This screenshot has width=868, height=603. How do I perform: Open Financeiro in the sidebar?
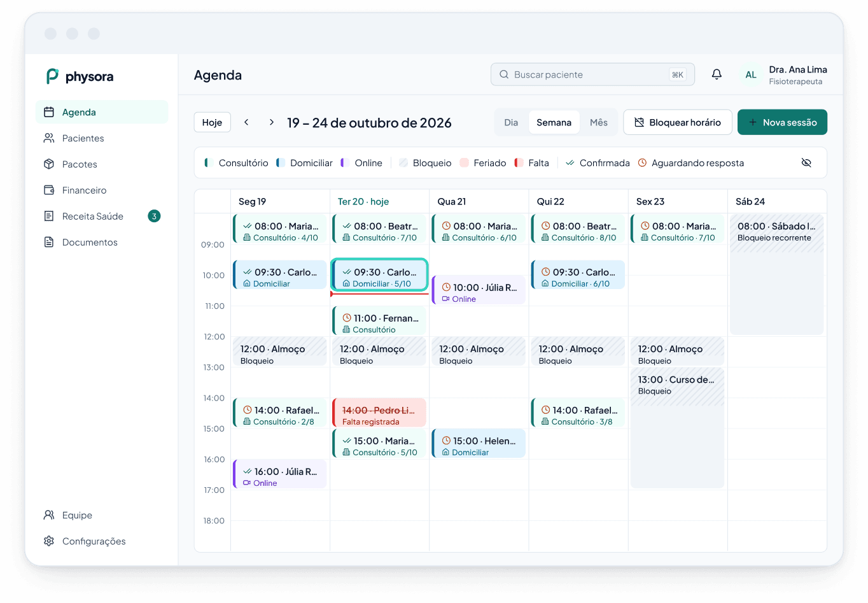[x=102, y=190]
